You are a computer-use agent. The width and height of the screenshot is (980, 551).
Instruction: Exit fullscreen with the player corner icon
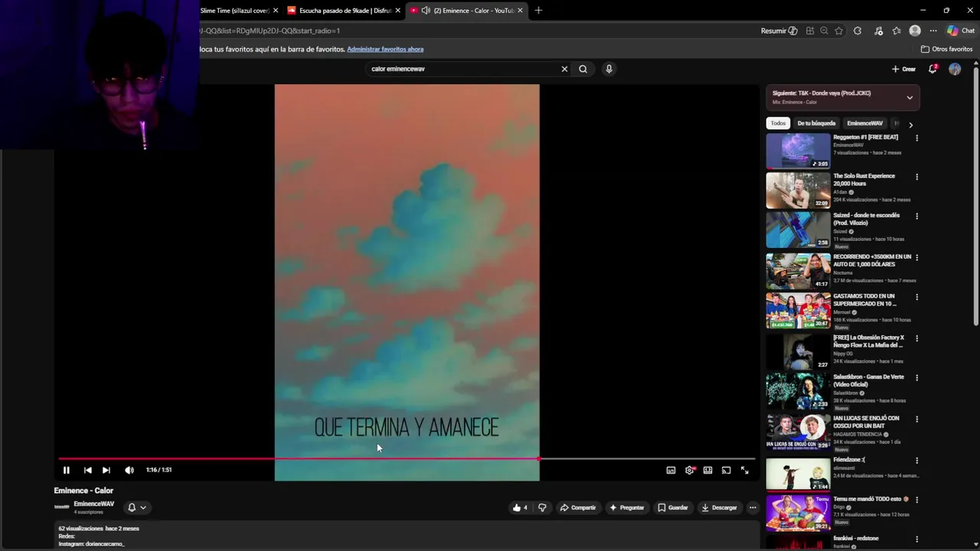745,470
